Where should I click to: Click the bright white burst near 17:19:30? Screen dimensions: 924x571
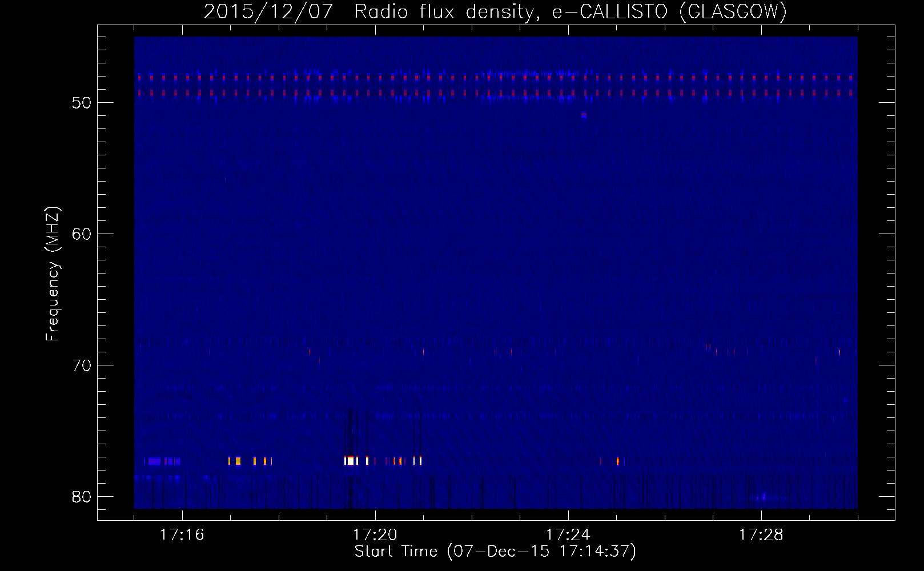(x=349, y=461)
